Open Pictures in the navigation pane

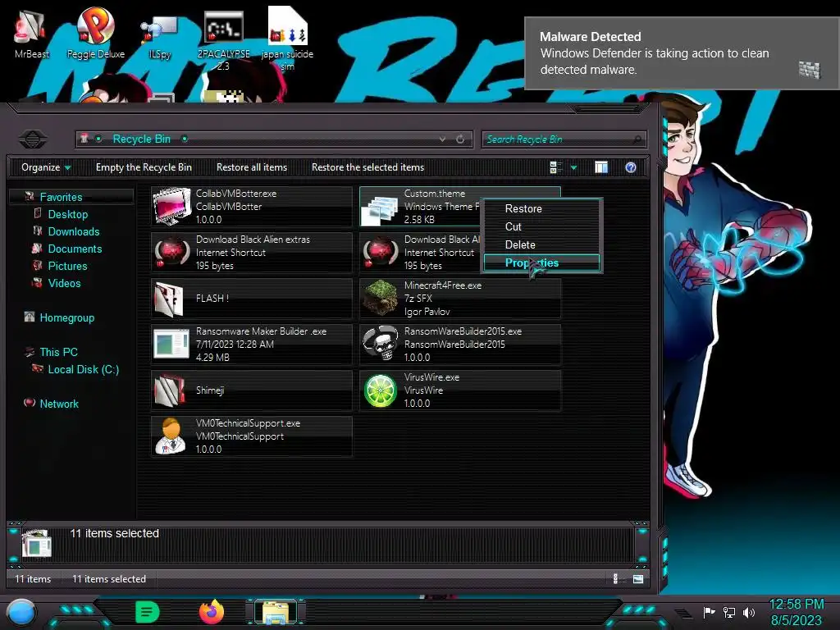[x=67, y=266]
